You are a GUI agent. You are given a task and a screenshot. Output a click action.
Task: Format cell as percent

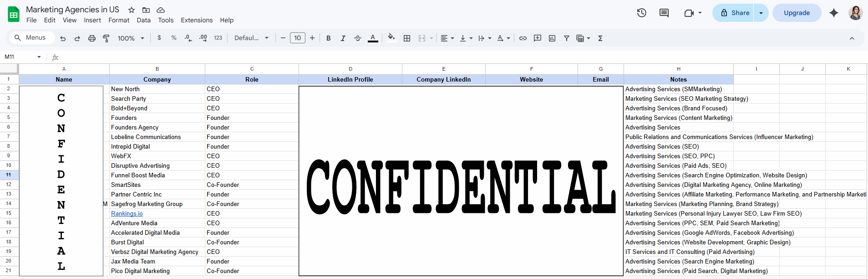[174, 38]
